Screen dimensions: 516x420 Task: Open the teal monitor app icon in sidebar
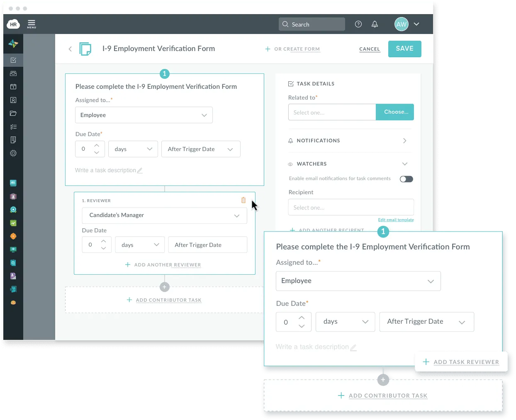coord(13,249)
